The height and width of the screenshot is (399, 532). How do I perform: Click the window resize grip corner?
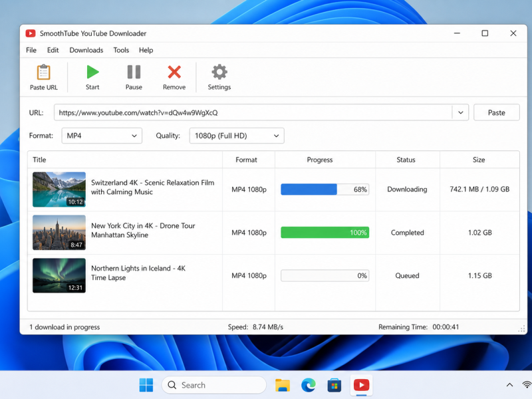click(522, 329)
